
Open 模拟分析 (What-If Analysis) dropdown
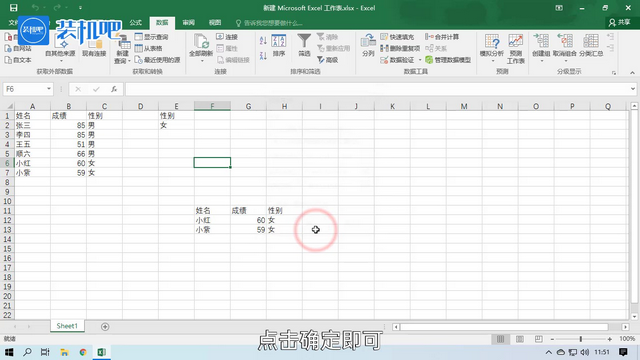pos(492,49)
